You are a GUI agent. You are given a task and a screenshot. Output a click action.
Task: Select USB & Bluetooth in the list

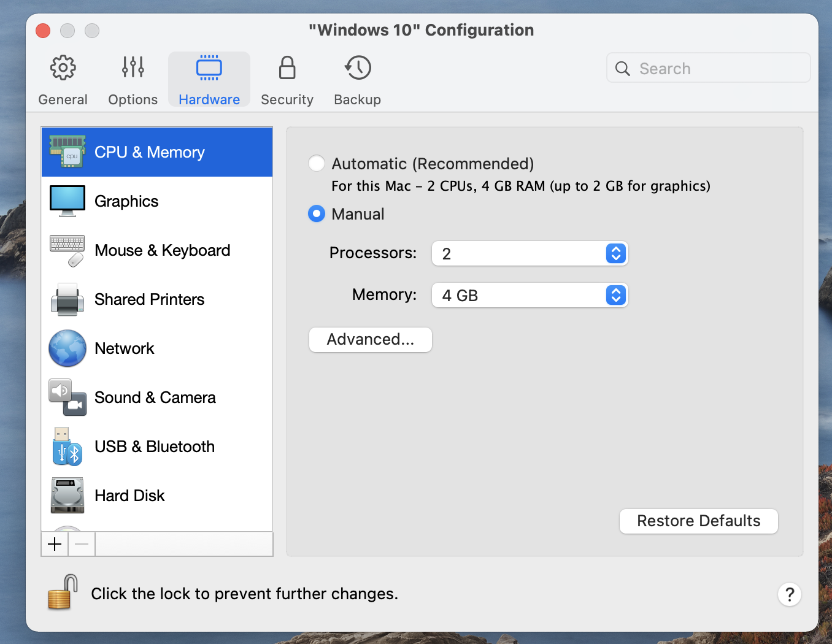(x=157, y=447)
